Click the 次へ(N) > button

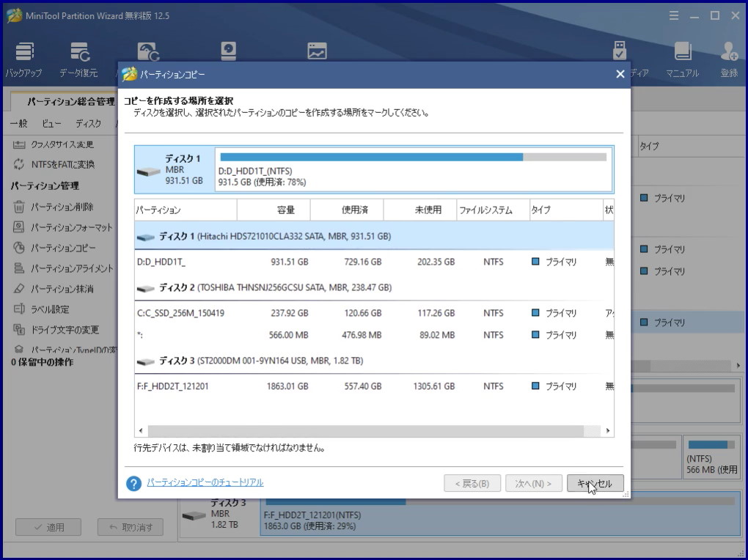[533, 483]
